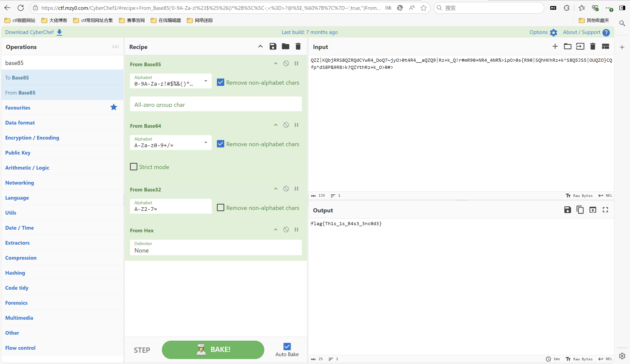Open file as input icon
The width and height of the screenshot is (630, 364).
[x=580, y=47]
